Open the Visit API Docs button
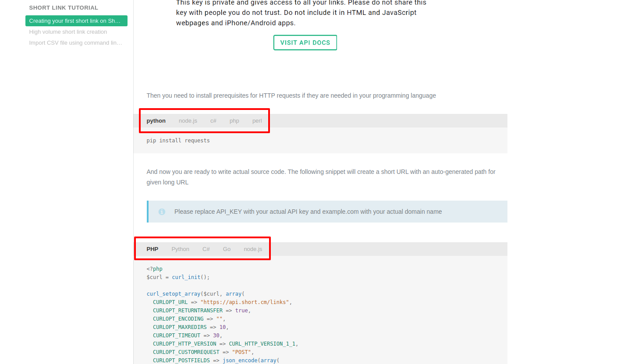The height and width of the screenshot is (364, 617). point(305,42)
